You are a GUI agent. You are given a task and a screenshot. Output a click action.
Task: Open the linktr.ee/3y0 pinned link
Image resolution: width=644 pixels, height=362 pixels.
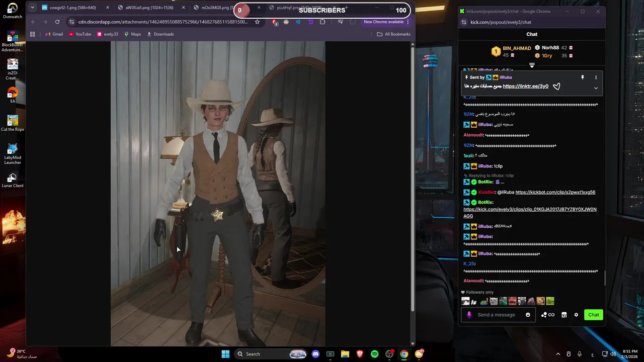pyautogui.click(x=526, y=86)
